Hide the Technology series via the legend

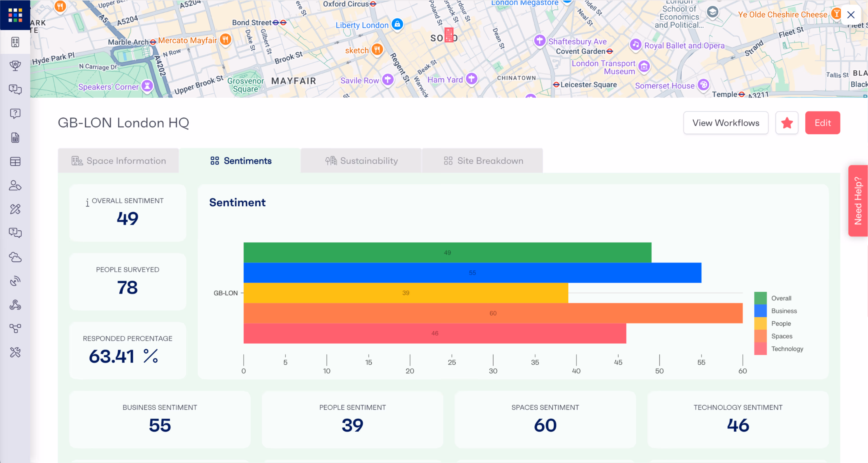[x=787, y=349]
